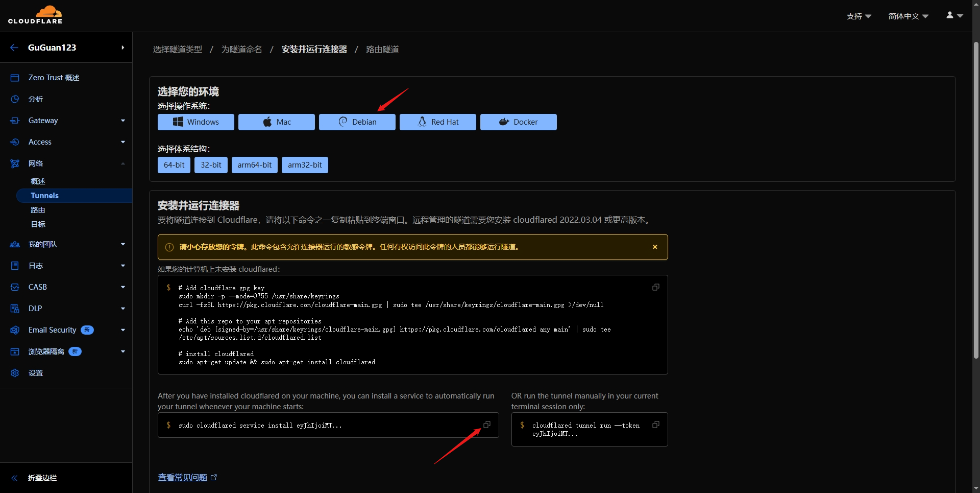
Task: Expand the 我的团队 dropdown arrow
Action: (123, 244)
